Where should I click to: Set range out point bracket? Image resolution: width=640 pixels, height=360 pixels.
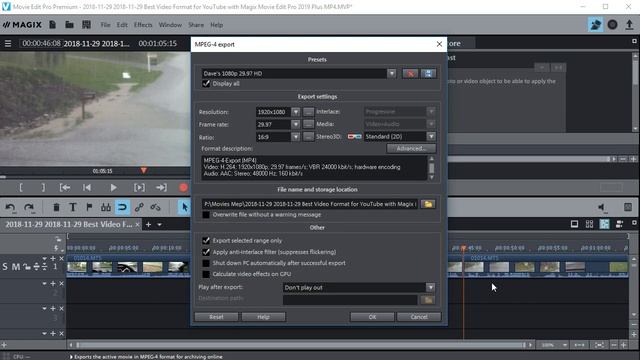(43, 187)
